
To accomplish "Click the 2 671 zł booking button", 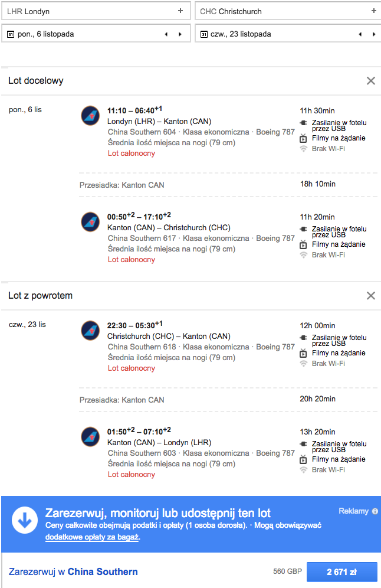I will click(341, 572).
